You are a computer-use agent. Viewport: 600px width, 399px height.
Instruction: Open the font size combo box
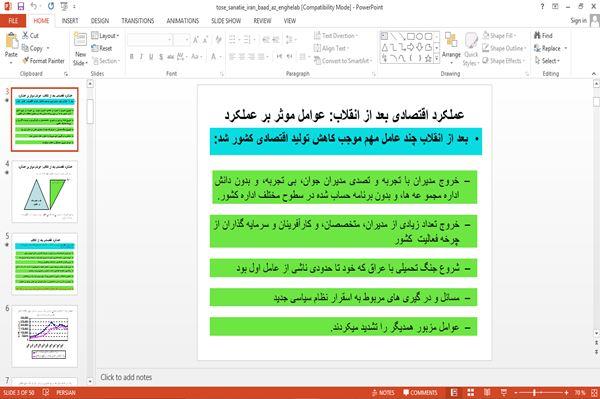181,39
